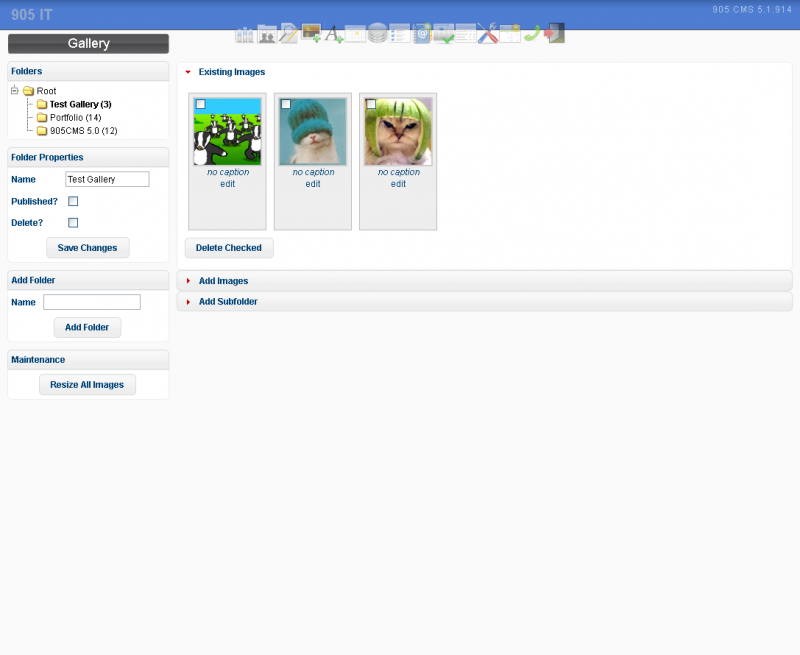Screen dimensions: 800x655
Task: Click the blue-hat kitten thumbnail
Action: click(313, 132)
